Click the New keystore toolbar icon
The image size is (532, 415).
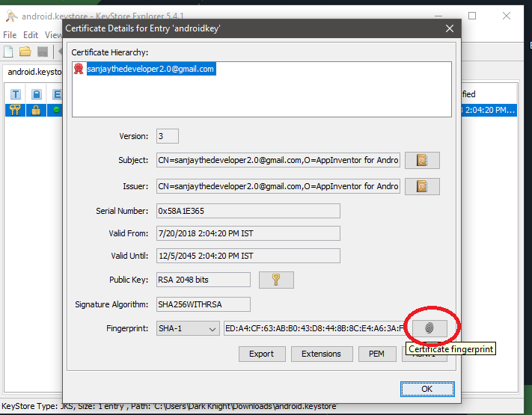[x=9, y=52]
